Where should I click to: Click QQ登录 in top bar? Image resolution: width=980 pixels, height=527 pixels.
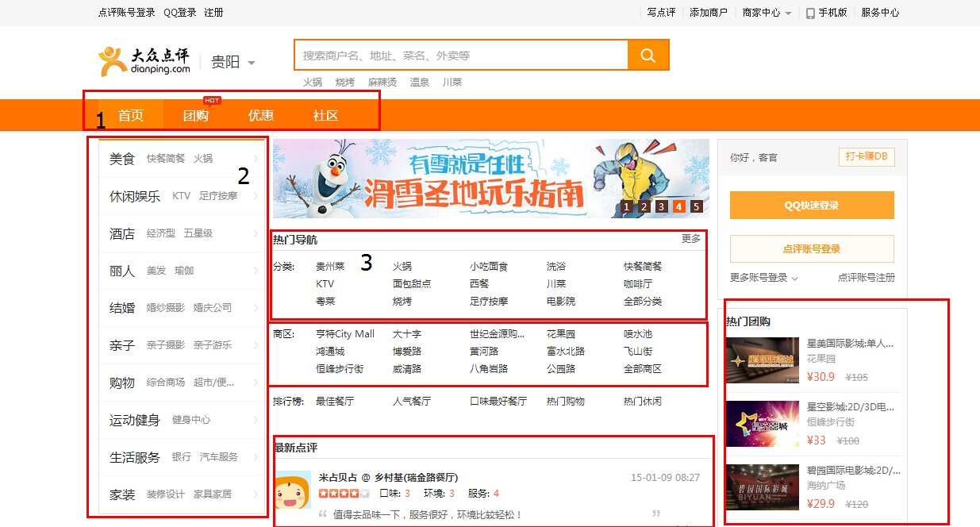(180, 13)
